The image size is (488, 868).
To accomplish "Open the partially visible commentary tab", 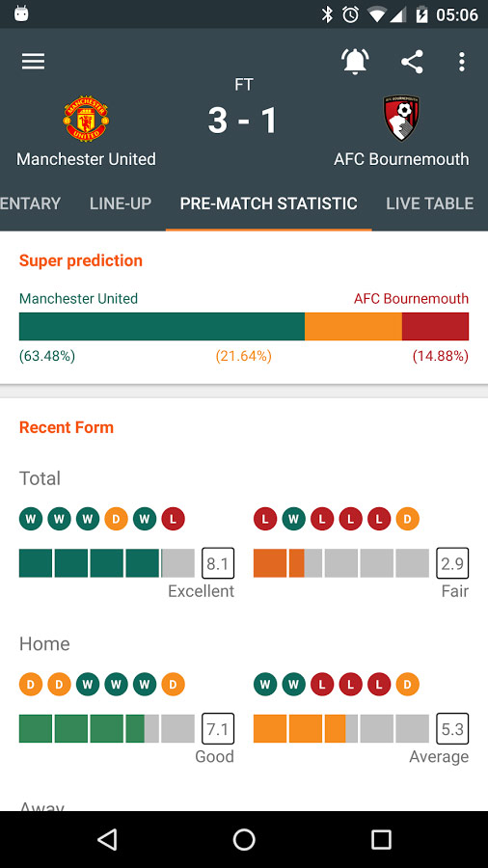I will tap(31, 203).
